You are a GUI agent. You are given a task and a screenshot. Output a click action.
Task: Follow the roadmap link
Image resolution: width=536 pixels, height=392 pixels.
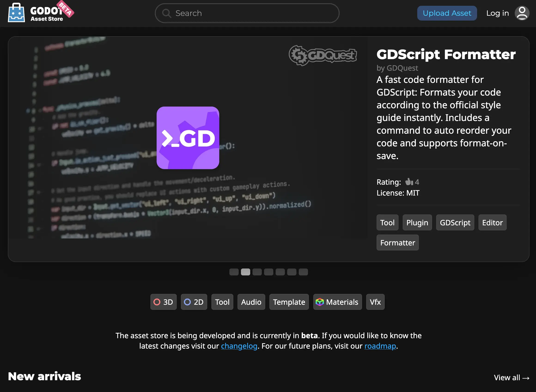tap(380, 346)
